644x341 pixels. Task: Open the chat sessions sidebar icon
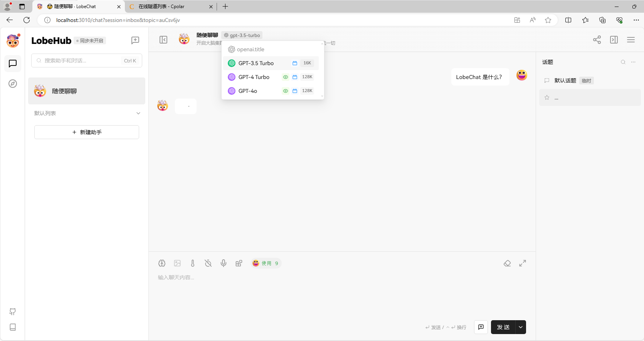(x=13, y=64)
